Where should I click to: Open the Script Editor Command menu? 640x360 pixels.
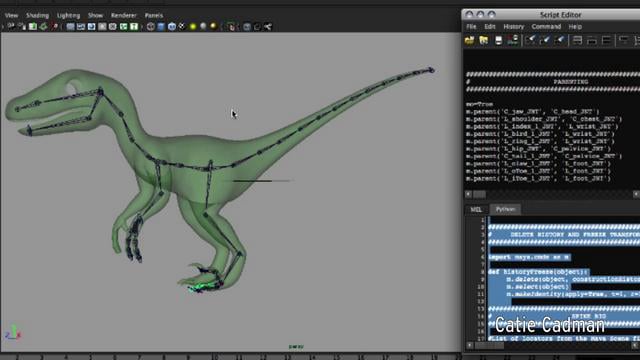pyautogui.click(x=546, y=27)
